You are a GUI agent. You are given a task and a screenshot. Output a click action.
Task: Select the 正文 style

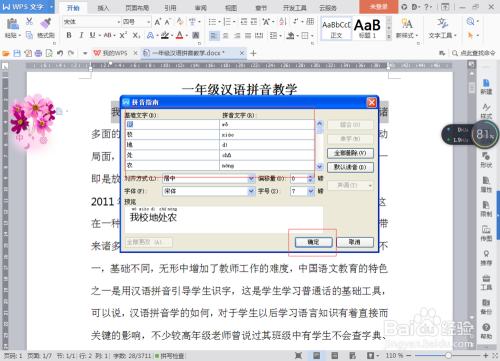(336, 29)
